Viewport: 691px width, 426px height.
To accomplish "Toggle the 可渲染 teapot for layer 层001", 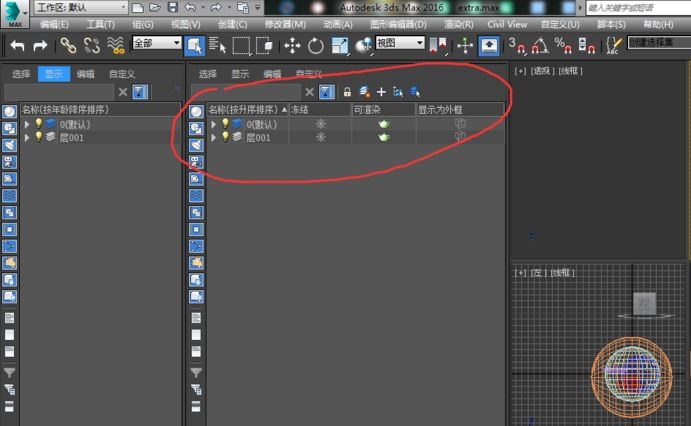I will click(x=384, y=137).
